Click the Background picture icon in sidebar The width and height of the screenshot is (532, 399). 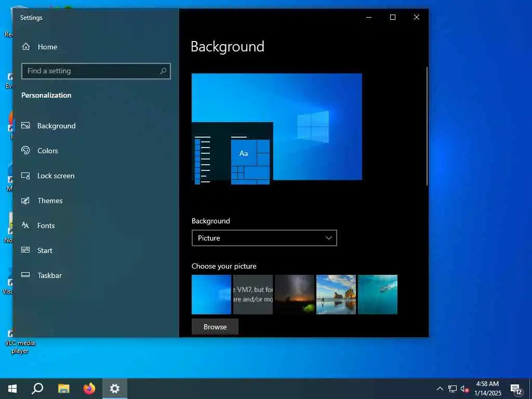[x=25, y=126]
